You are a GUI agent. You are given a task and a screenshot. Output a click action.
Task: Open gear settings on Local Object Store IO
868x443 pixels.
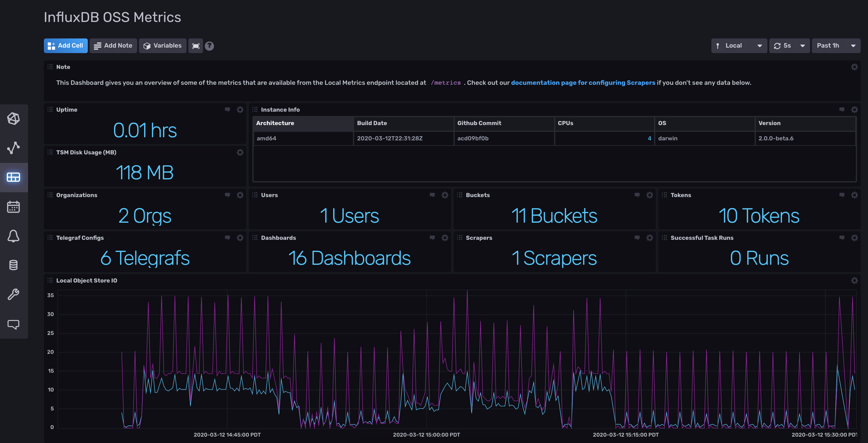(x=855, y=280)
